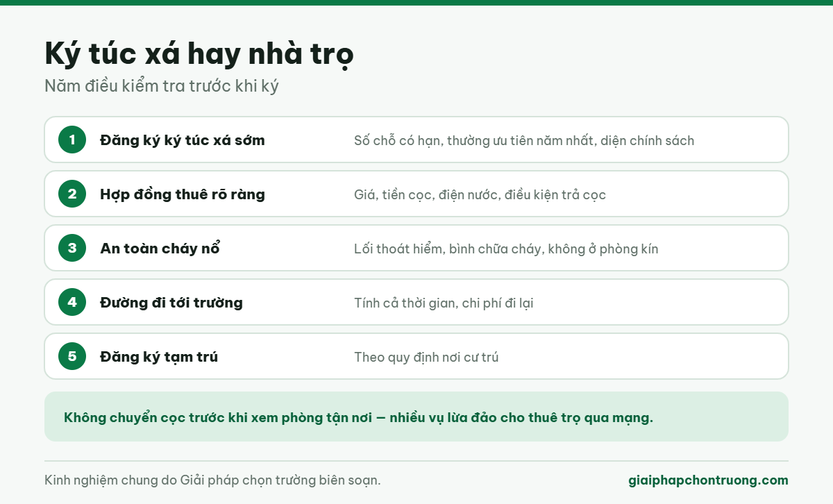Viewport: 833px width, 504px height.
Task: Click the number 1 badge
Action: [72, 140]
